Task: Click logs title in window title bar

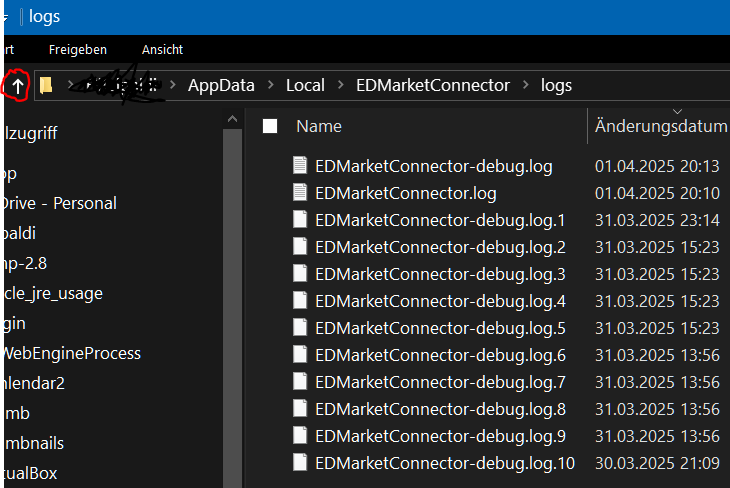Action: tap(44, 17)
